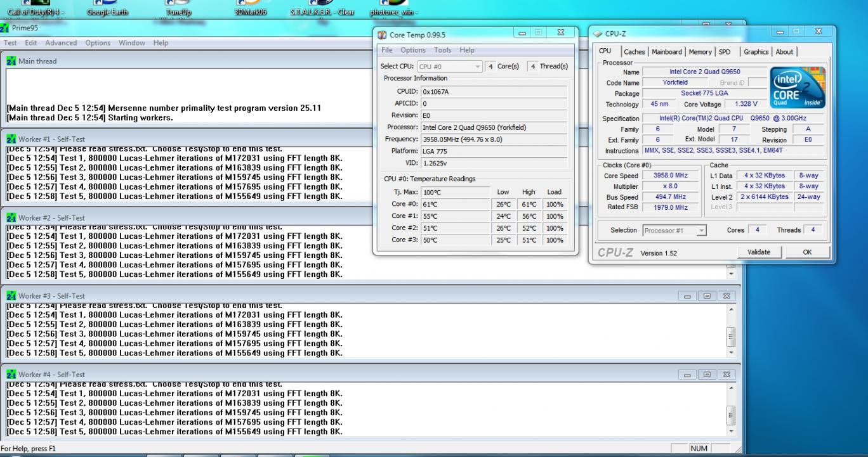Viewport: 868px width, 457px height.
Task: Click the Frequency field showing 3958.05MHz
Action: click(494, 139)
